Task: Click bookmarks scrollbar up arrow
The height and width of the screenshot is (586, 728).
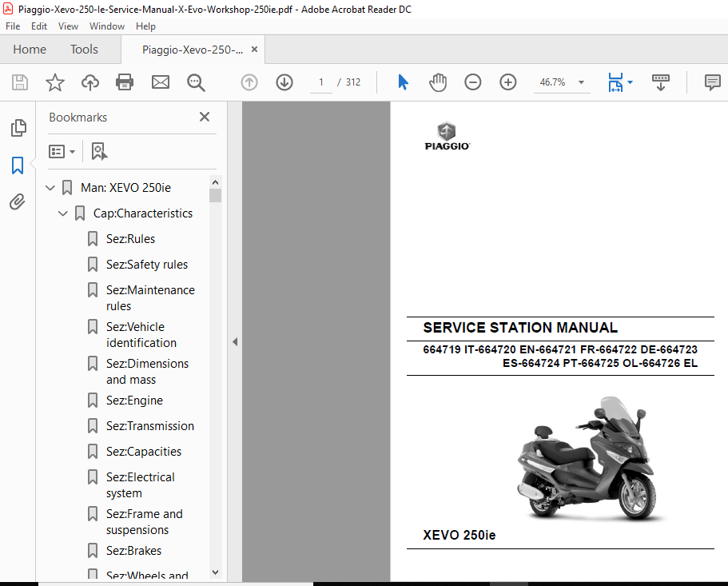Action: coord(215,181)
